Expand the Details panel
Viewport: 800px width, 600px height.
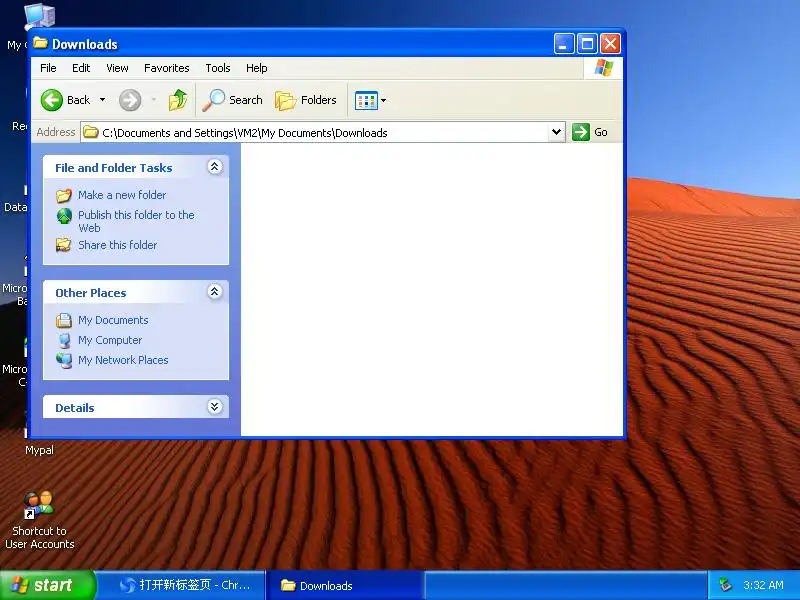(215, 407)
